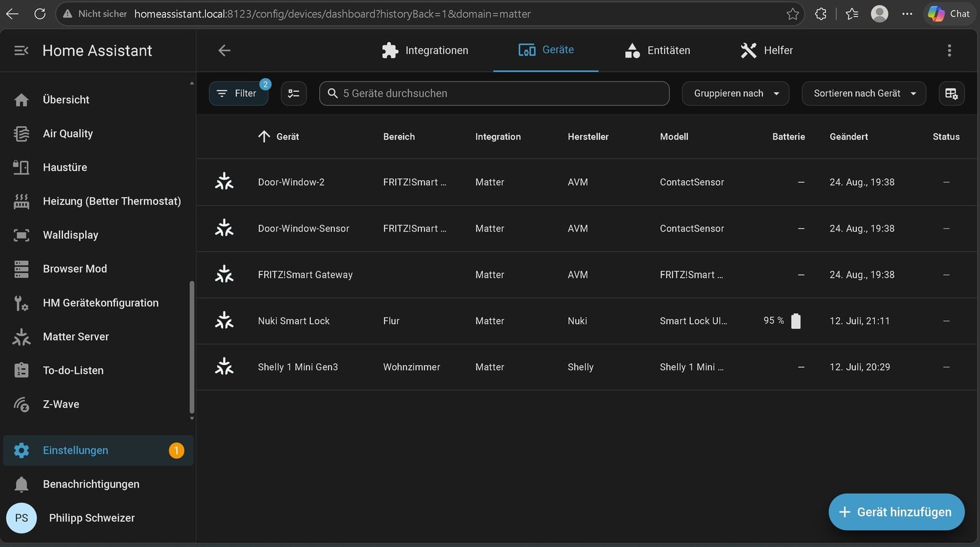Image resolution: width=980 pixels, height=547 pixels.
Task: Reload the page in the browser
Action: [x=40, y=13]
